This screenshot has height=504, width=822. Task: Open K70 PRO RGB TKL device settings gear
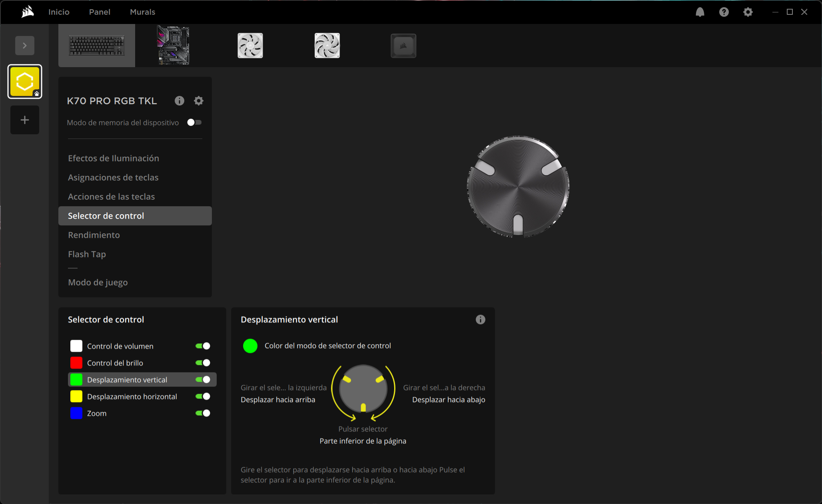coord(199,101)
